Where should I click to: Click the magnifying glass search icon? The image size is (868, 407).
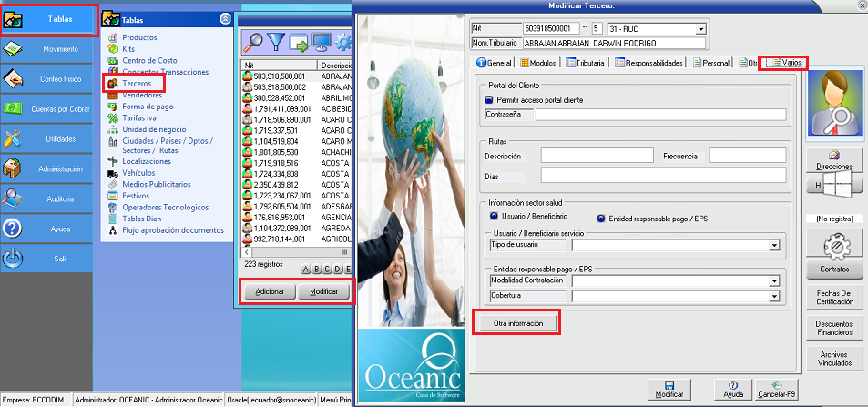[252, 41]
